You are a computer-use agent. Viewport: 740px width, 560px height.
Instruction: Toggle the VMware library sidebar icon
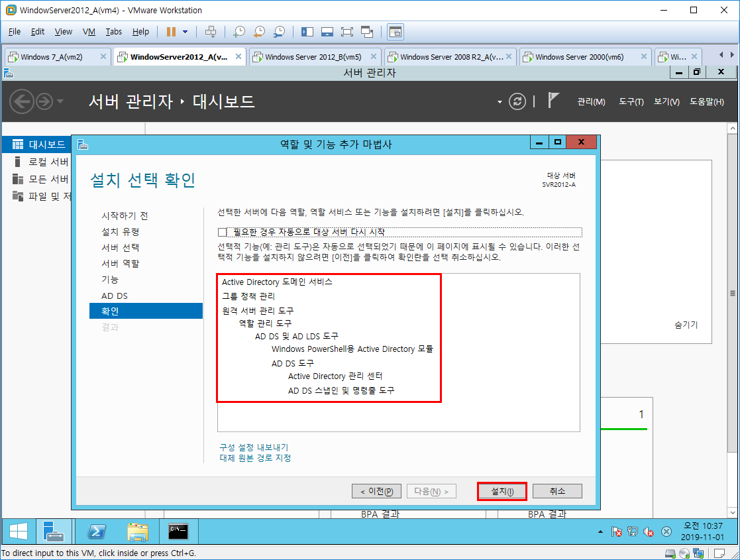point(307,32)
